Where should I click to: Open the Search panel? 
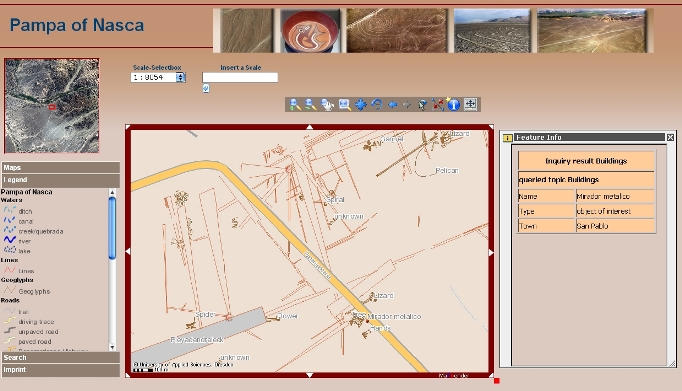(60, 358)
